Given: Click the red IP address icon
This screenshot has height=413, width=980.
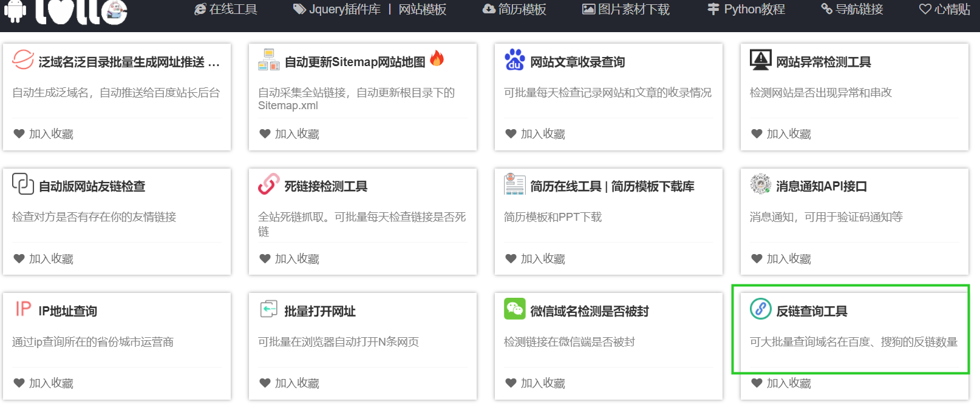Looking at the screenshot, I should pyautogui.click(x=23, y=309).
